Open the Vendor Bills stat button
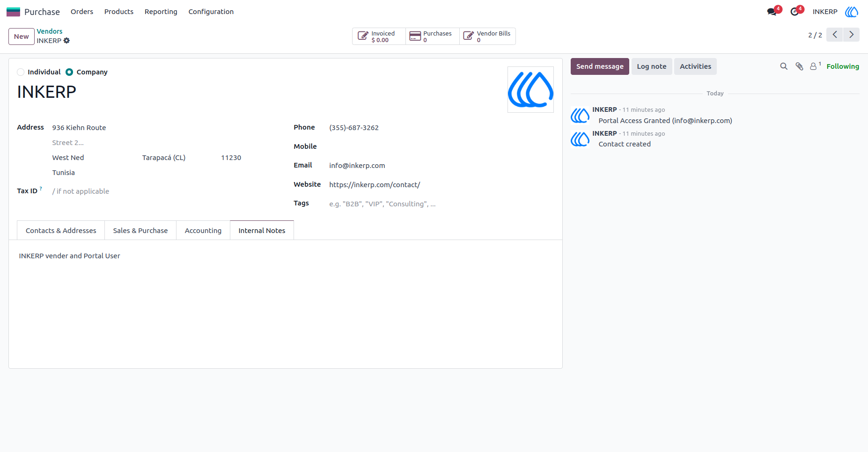 487,36
